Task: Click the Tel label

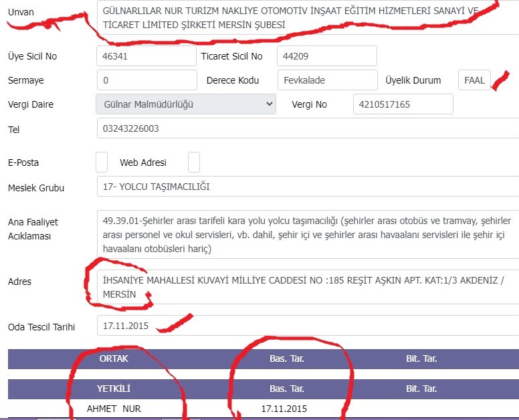Action: click(13, 129)
